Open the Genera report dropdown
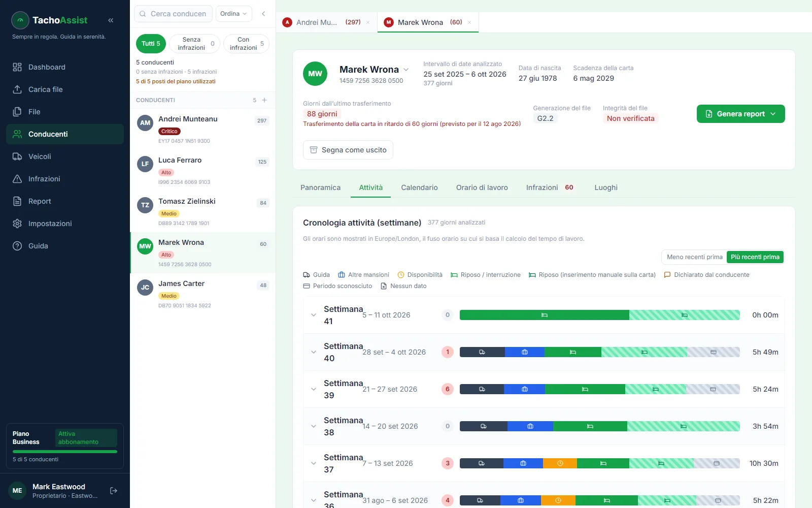The image size is (812, 508). tap(740, 114)
